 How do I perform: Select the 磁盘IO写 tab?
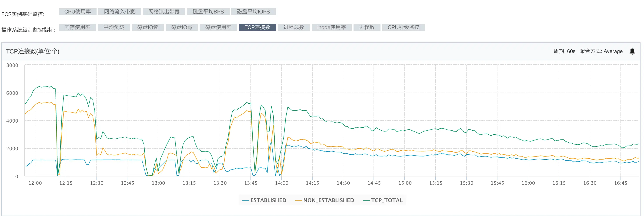(x=182, y=27)
